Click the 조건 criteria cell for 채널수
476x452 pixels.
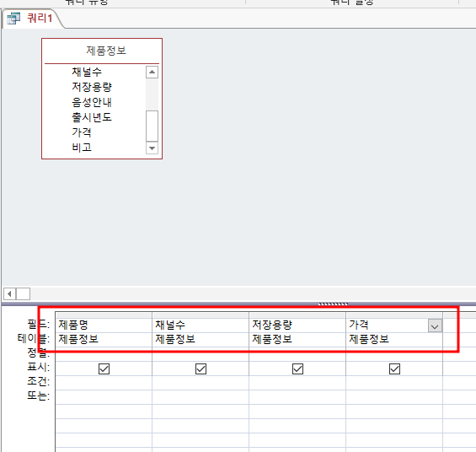(201, 383)
